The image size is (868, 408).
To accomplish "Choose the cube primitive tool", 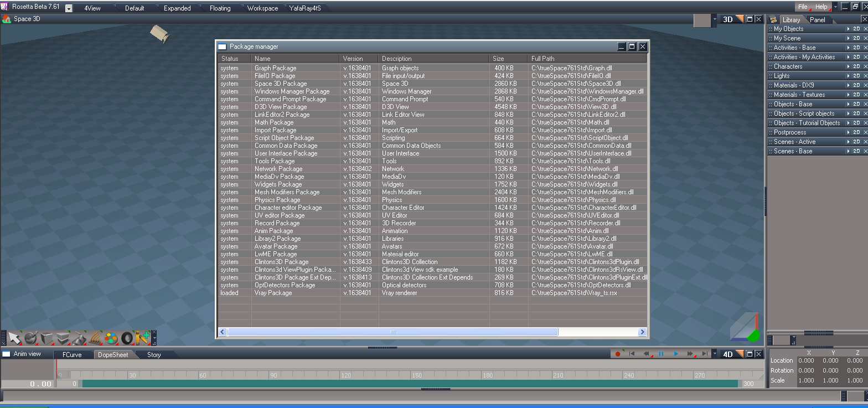I will pos(47,338).
